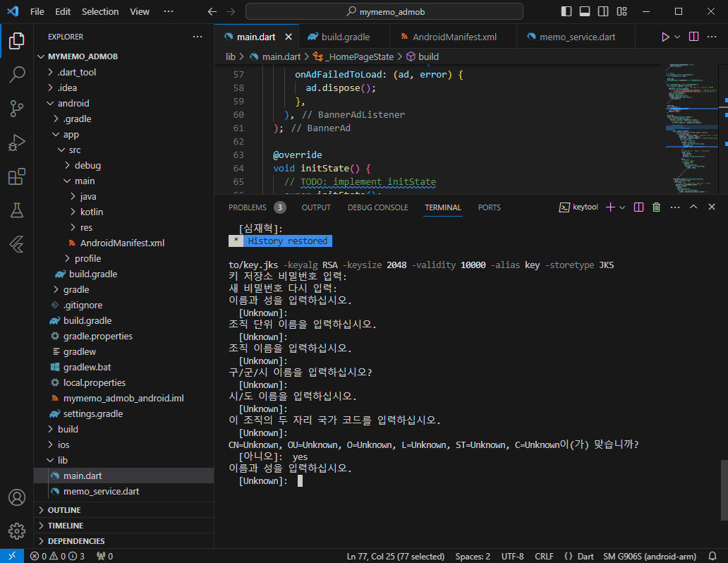The width and height of the screenshot is (728, 563).
Task: Change Spaces: 2 indentation setting
Action: (x=473, y=556)
